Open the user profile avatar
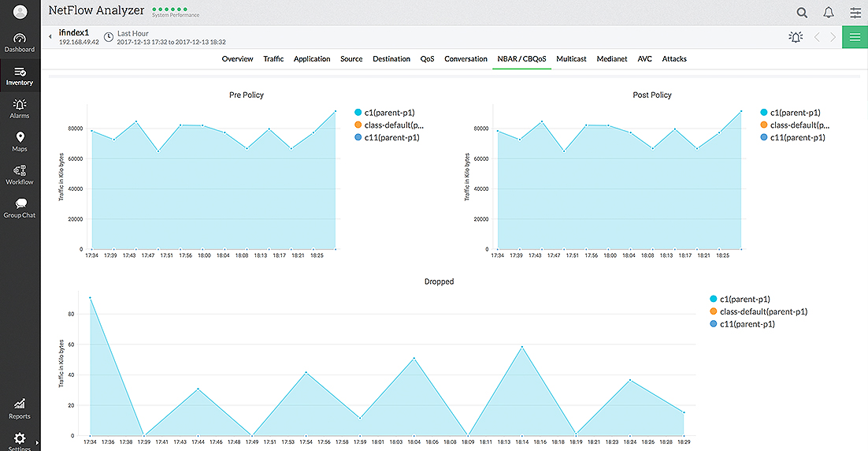This screenshot has width=868, height=451. click(20, 12)
